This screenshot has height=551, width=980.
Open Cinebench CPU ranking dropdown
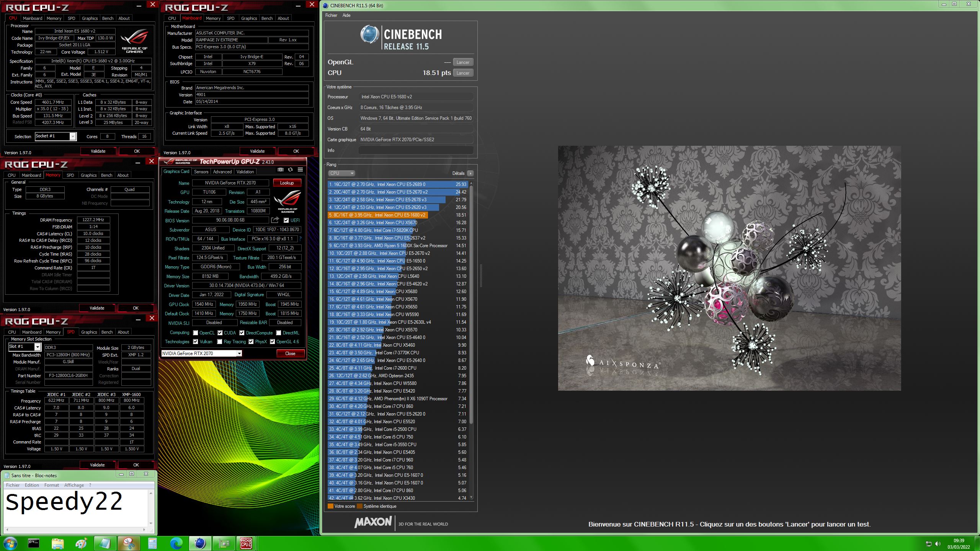[341, 173]
